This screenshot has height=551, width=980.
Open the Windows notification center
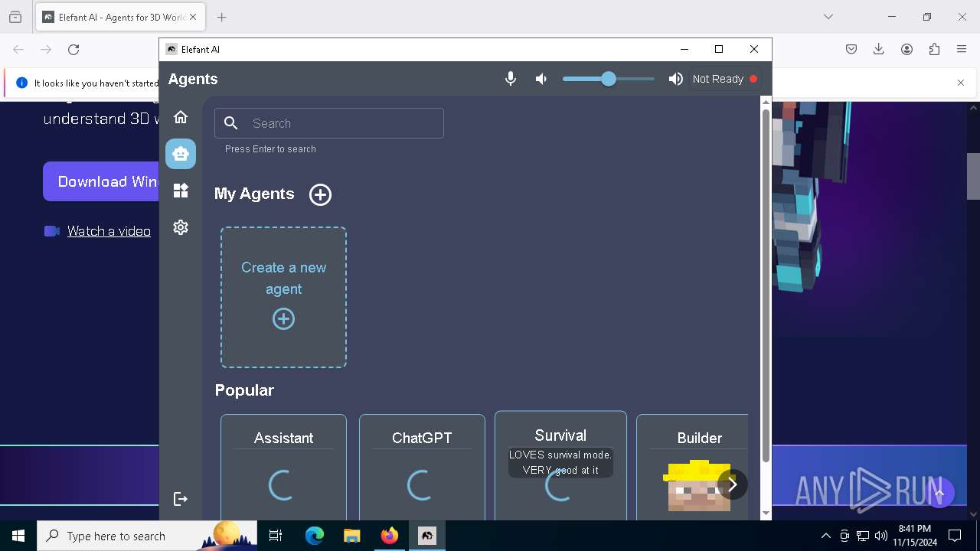(x=955, y=536)
